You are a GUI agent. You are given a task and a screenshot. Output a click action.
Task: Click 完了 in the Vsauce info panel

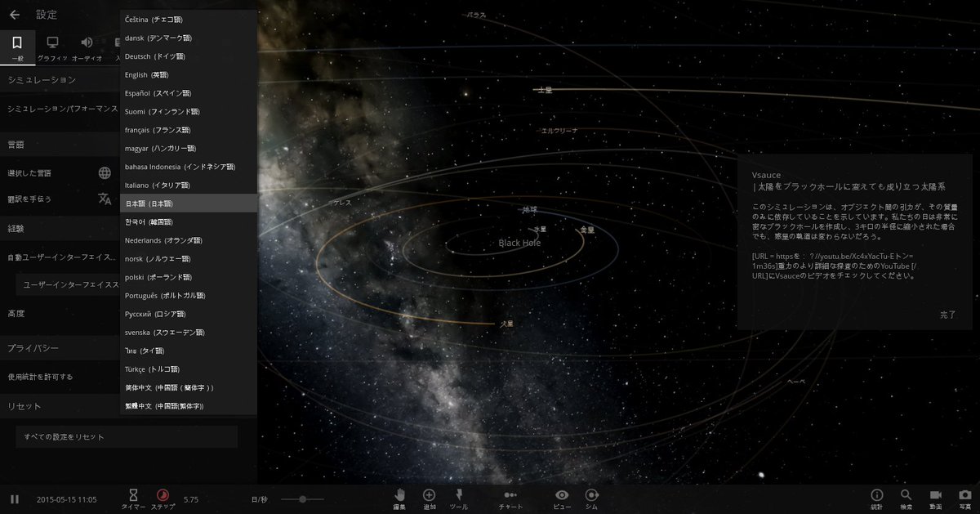[947, 315]
